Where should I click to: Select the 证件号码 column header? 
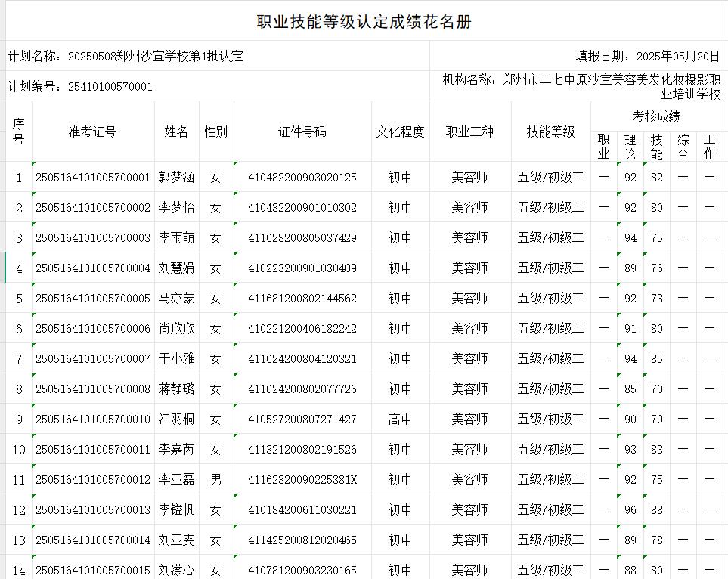[302, 132]
